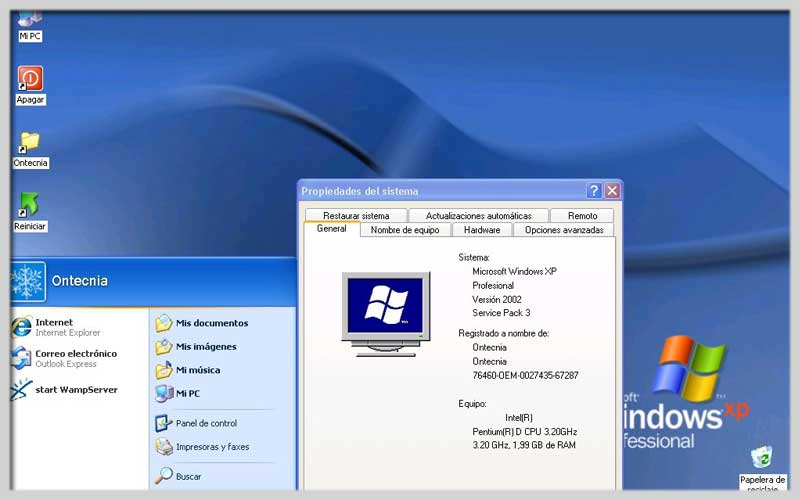This screenshot has height=500, width=800.
Task: Open Mi PC from Start menu list
Action: click(x=178, y=393)
